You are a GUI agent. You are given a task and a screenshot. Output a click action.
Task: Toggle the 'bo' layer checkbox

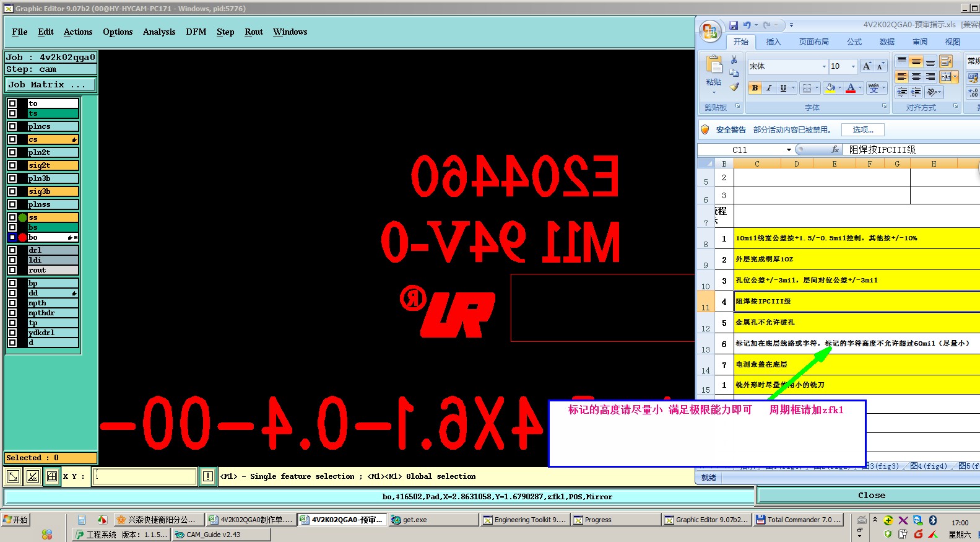pos(12,237)
